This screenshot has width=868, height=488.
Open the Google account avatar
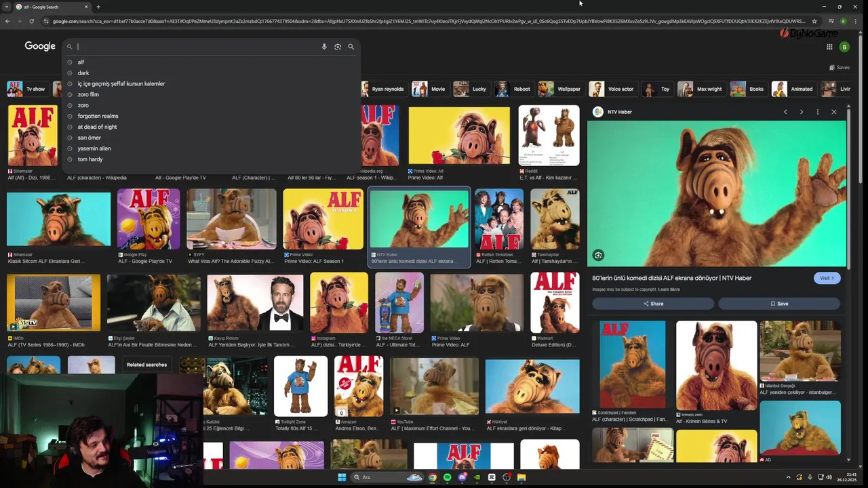[844, 47]
